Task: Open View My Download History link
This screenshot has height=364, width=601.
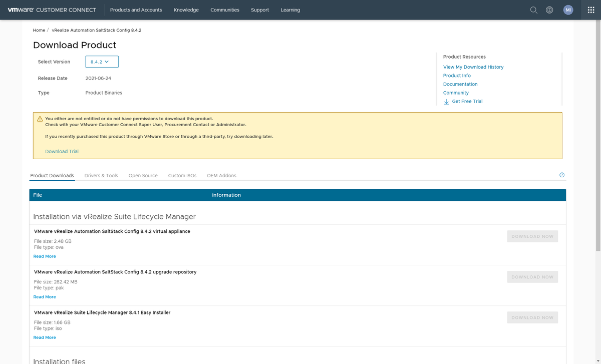Action: 473,67
